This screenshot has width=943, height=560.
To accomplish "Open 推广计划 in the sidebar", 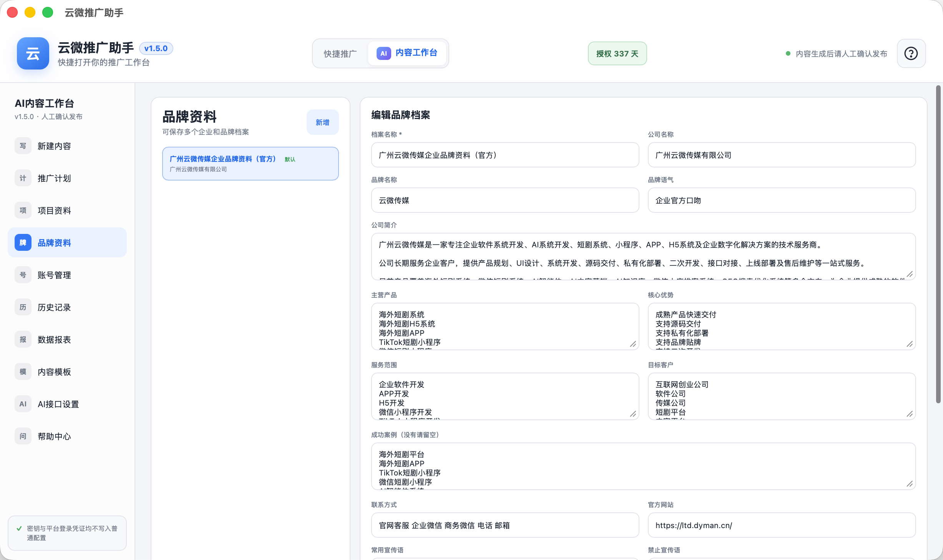I will (x=67, y=178).
